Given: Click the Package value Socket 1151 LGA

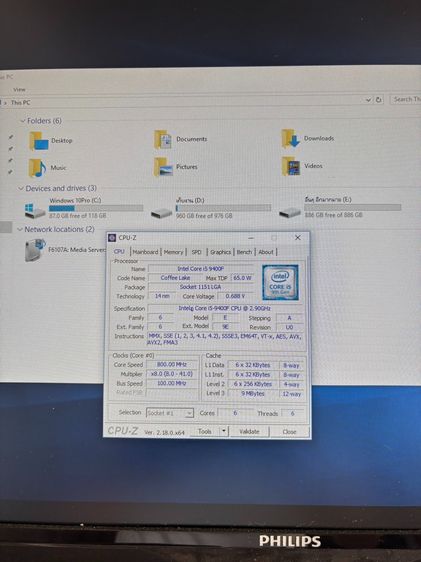Looking at the screenshot, I should coord(201,287).
